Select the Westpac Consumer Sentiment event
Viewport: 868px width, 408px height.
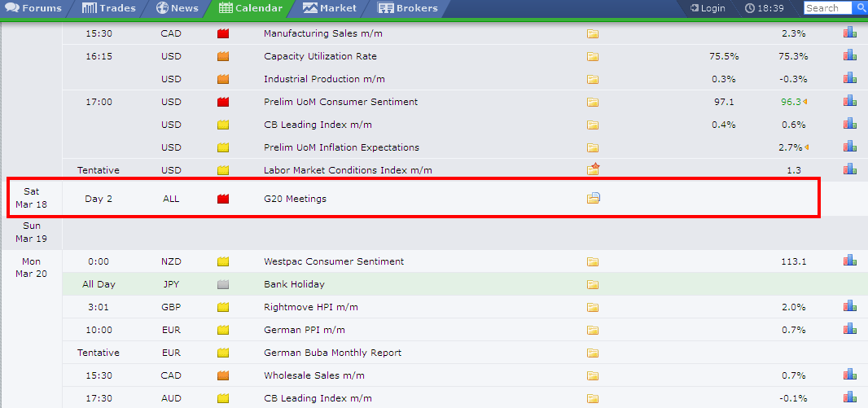(x=334, y=262)
